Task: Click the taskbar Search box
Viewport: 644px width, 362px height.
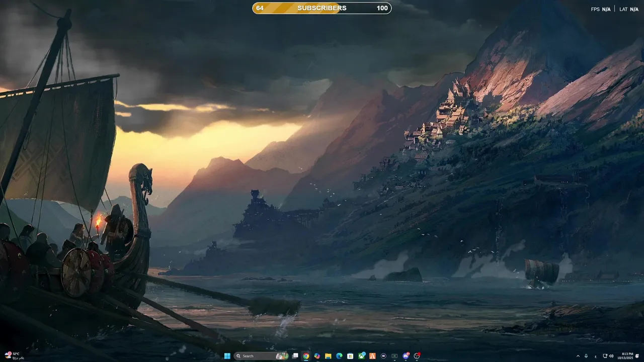Action: 261,356
